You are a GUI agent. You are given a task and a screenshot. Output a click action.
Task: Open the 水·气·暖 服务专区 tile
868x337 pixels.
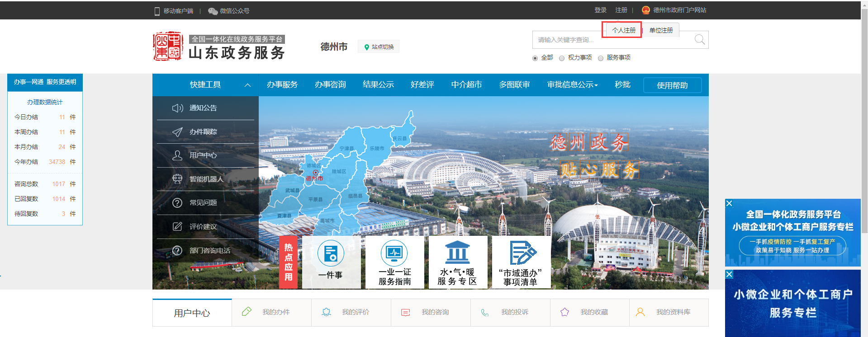click(x=457, y=253)
